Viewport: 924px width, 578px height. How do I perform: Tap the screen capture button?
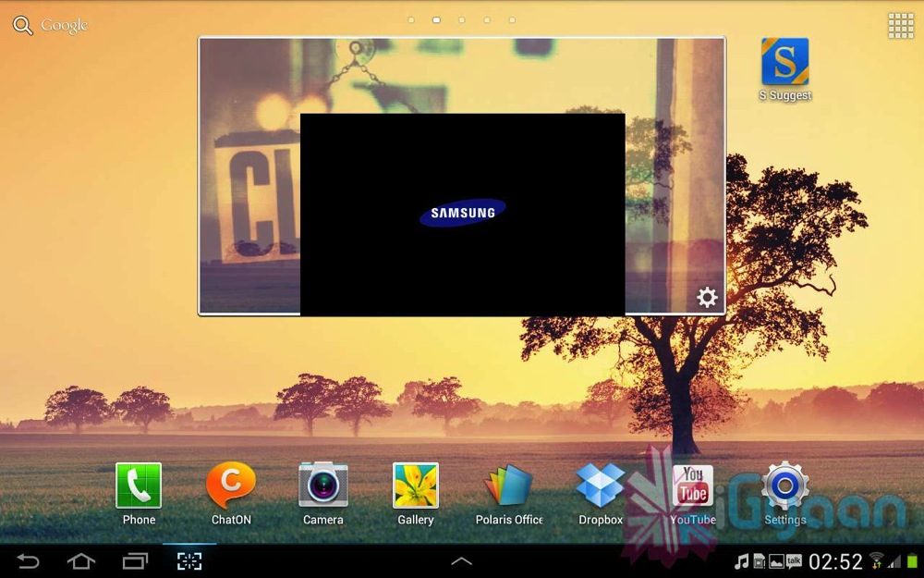(x=189, y=561)
